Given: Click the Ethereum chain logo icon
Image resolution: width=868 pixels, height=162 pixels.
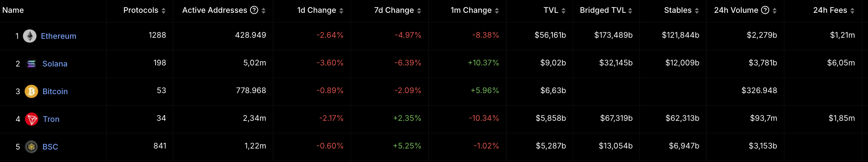Looking at the screenshot, I should coord(30,36).
